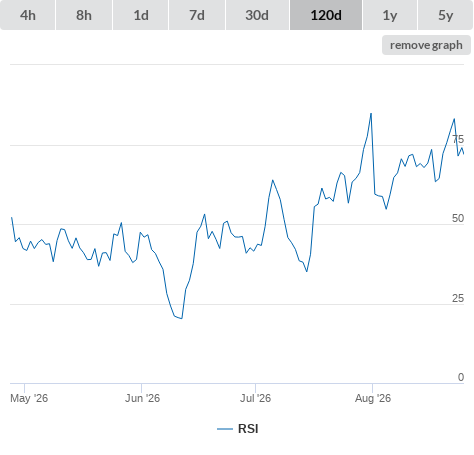Viewport: 474px width, 455px height.
Task: Click the remove graph button
Action: click(x=426, y=45)
